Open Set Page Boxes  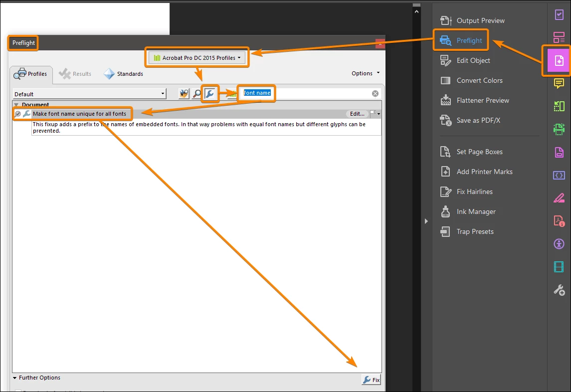tap(471, 152)
